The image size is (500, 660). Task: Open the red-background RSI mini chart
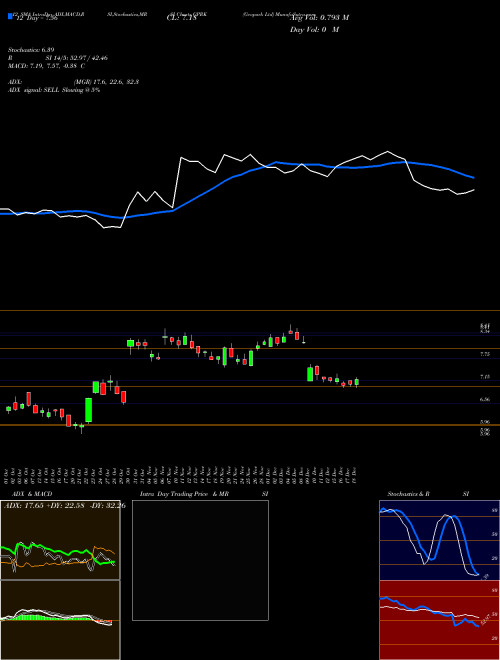[x=439, y=620]
